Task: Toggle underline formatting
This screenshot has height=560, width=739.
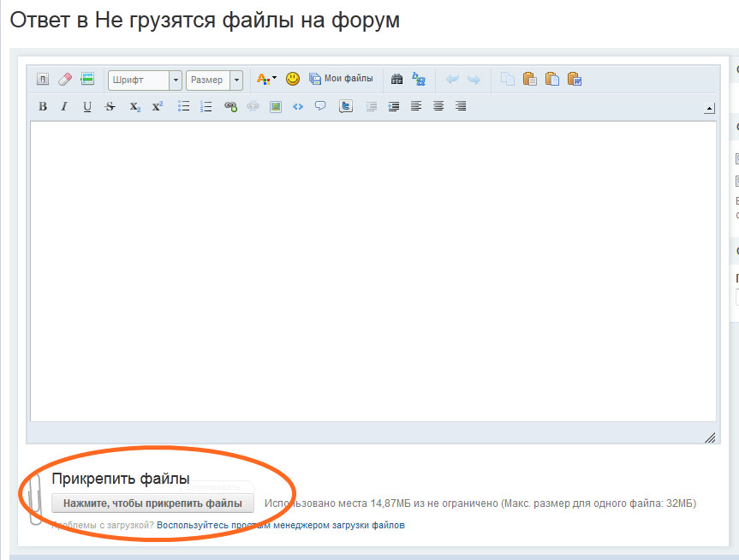Action: click(87, 106)
